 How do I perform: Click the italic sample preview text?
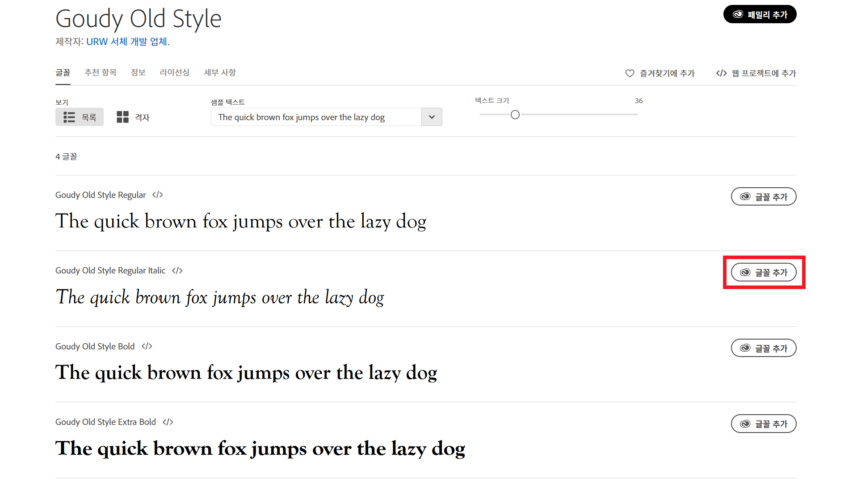tap(220, 298)
